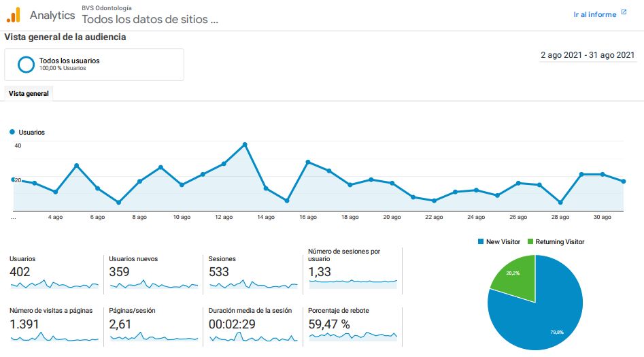Open the Ir al informe link

595,14
